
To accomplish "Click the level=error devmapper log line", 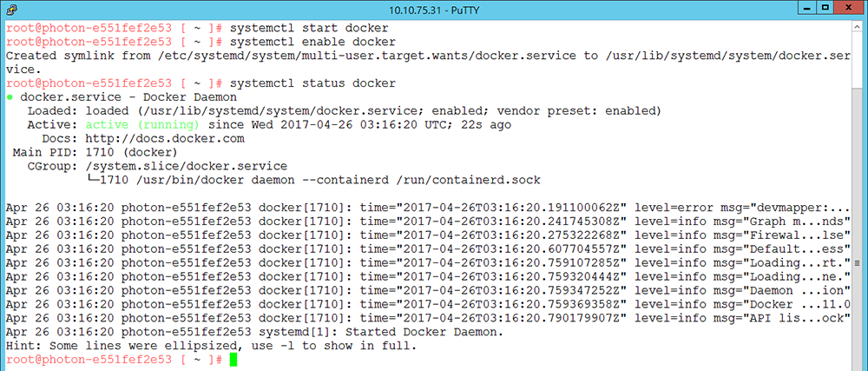I will click(x=427, y=209).
